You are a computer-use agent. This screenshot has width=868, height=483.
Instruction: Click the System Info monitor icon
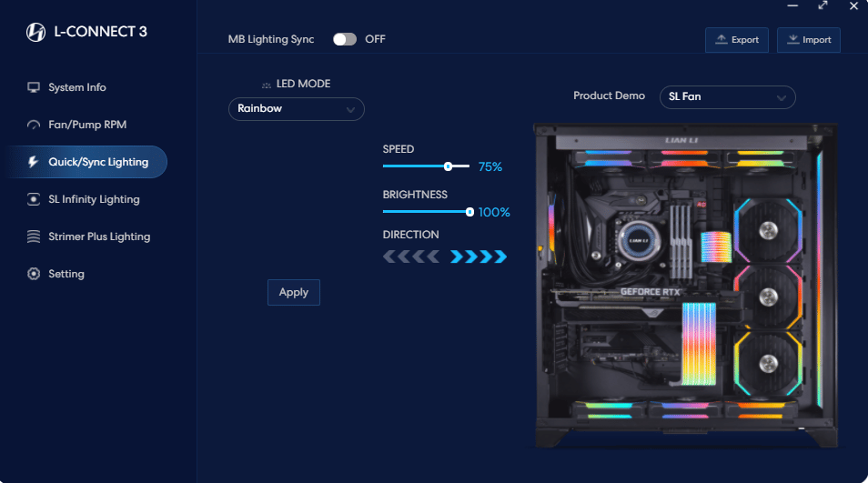point(34,87)
